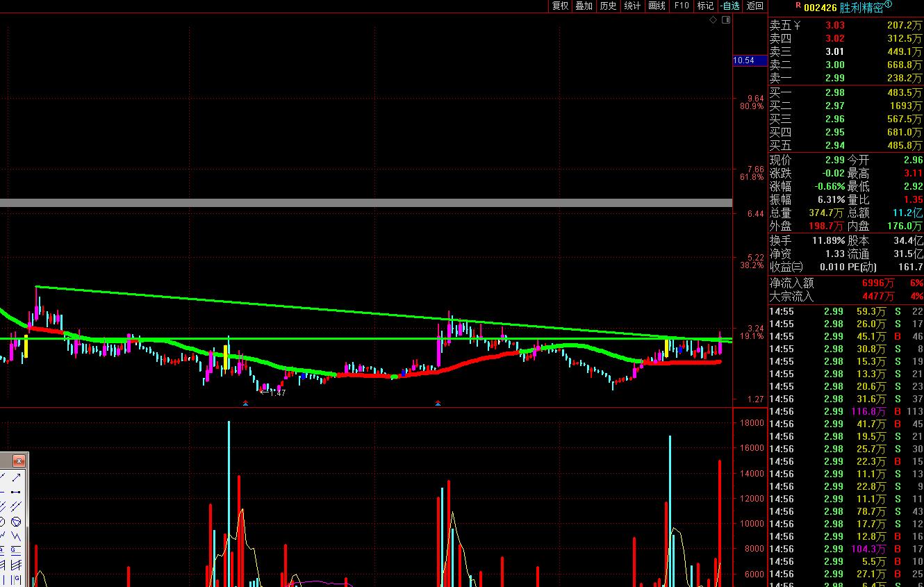The width and height of the screenshot is (924, 587).
Task: Click the 卖三 price 3.01
Action: 834,52
